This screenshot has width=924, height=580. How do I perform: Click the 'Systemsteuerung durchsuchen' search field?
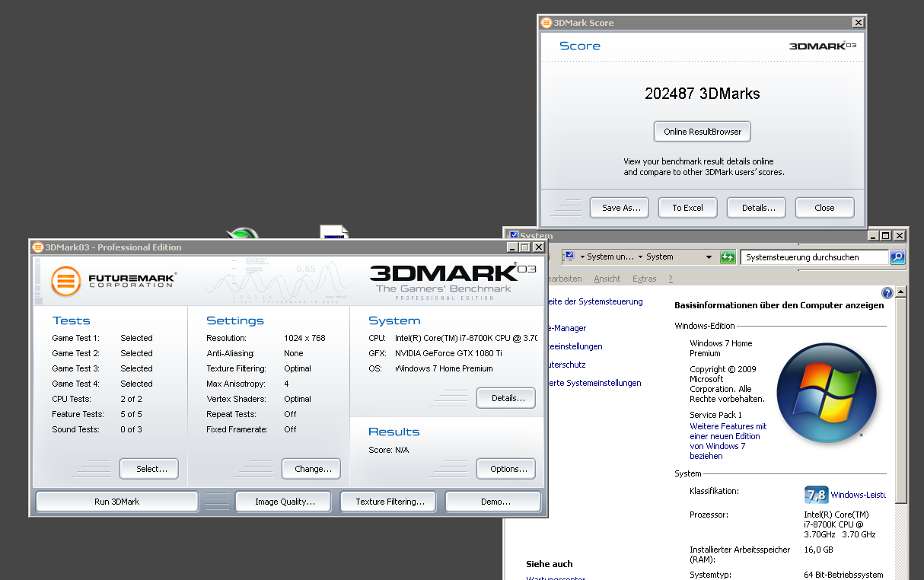(x=814, y=257)
